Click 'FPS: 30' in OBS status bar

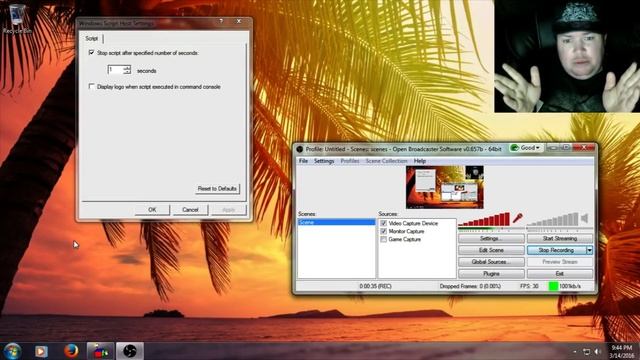coord(529,287)
